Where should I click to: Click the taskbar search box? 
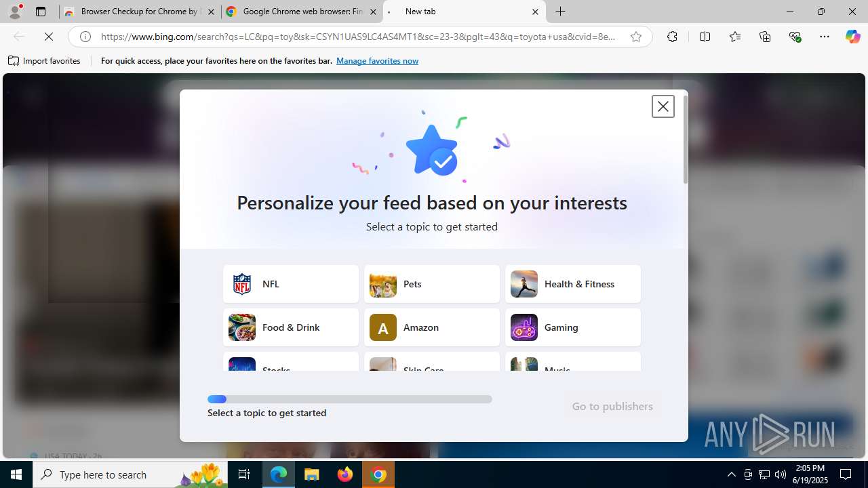pos(130,474)
